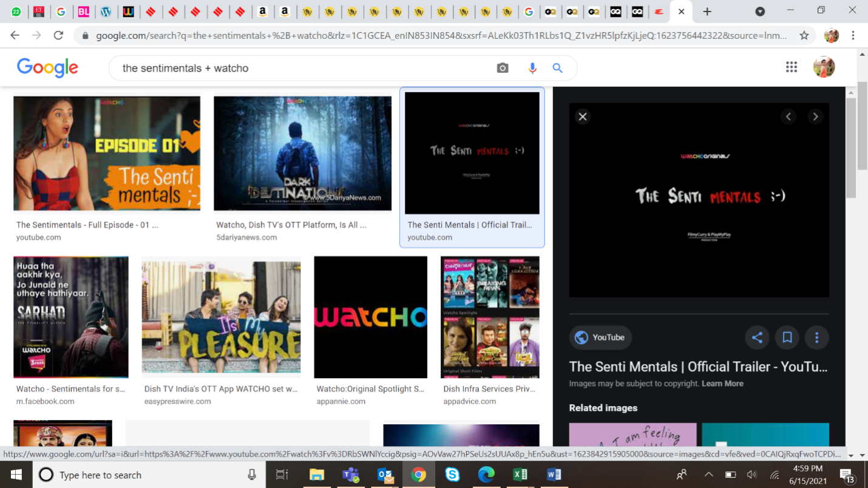
Task: Open more options three-dot menu in preview
Action: (x=817, y=337)
